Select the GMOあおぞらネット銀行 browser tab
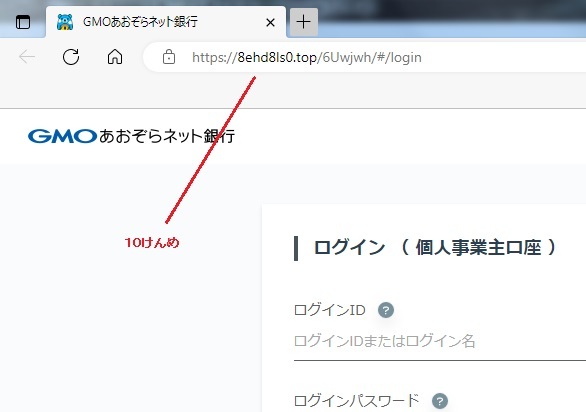Screen dimensions: 586x412 tap(166, 22)
